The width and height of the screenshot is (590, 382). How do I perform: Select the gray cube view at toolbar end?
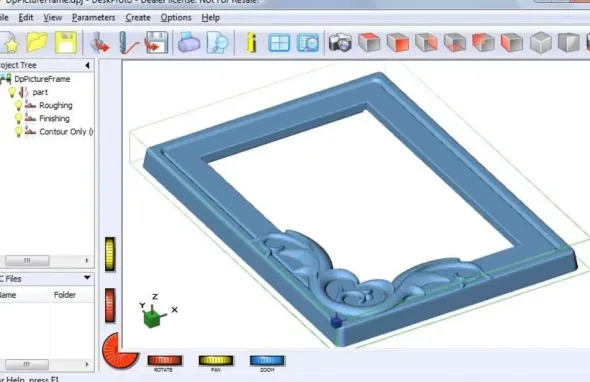(x=569, y=42)
